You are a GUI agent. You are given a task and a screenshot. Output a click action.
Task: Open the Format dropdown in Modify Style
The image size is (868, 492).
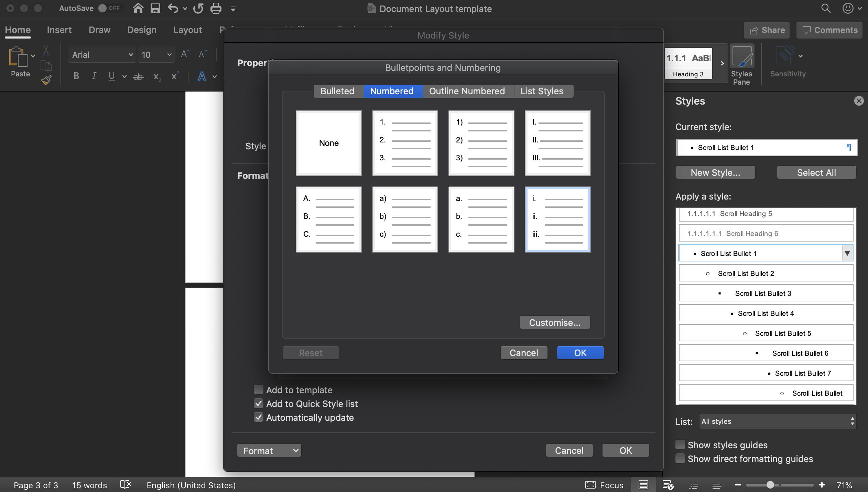(x=269, y=450)
